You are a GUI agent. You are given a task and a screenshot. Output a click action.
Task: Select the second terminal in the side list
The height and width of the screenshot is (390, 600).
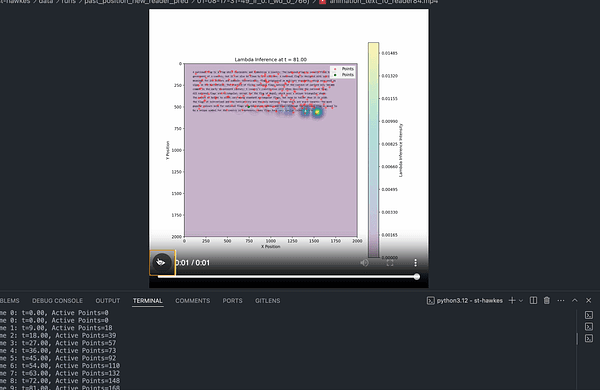[589, 326]
